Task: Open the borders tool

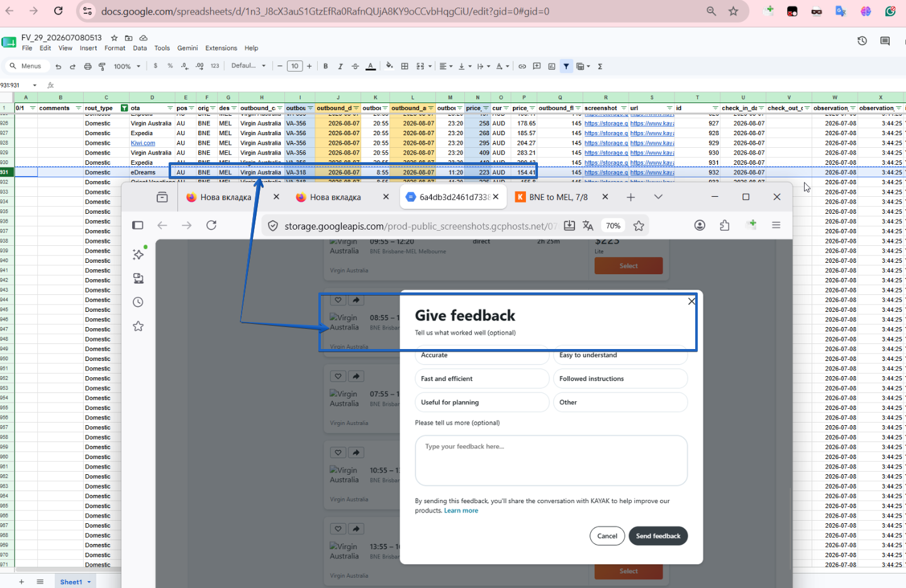Action: pyautogui.click(x=405, y=66)
